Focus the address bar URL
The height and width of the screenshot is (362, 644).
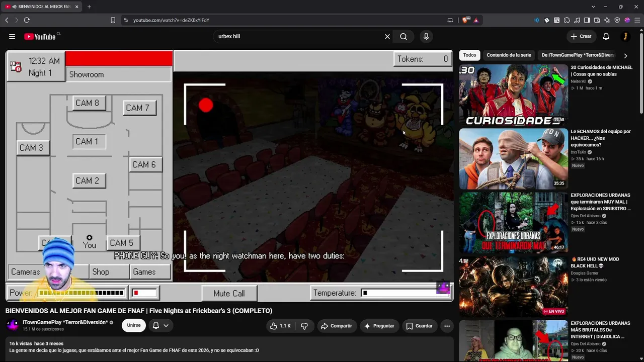pos(171,20)
